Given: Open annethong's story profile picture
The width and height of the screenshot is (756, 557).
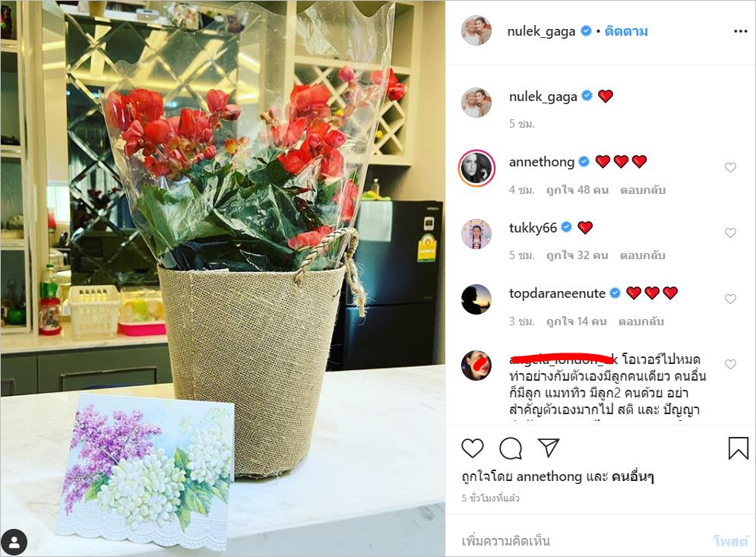Looking at the screenshot, I should [x=476, y=168].
